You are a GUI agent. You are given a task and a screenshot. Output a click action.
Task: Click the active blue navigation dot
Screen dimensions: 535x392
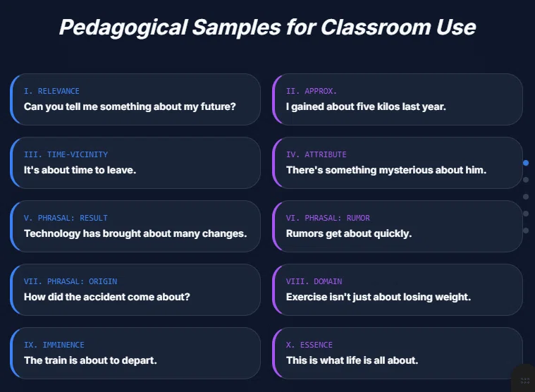(526, 163)
